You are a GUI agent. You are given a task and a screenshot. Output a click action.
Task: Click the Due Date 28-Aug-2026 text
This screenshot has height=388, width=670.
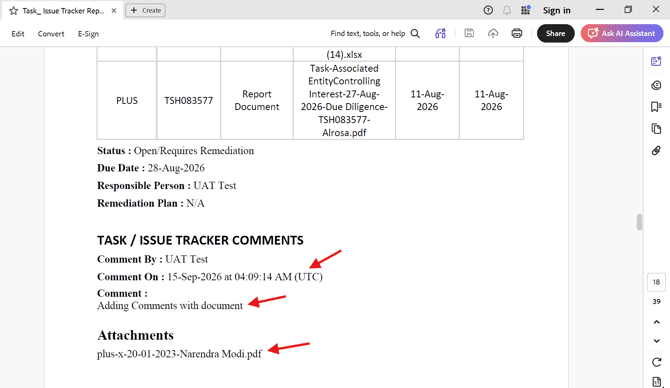coord(151,168)
